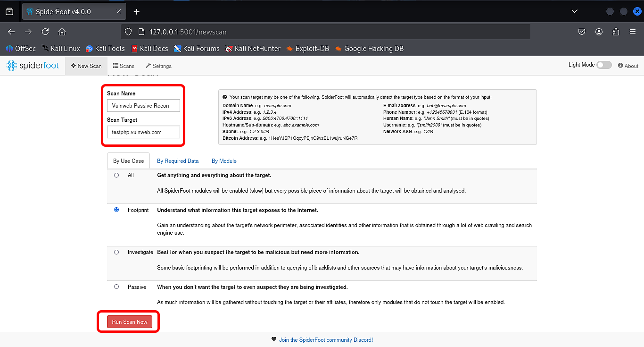Click the Firefox account profile icon
Viewport: 644px width, 347px height.
point(599,32)
